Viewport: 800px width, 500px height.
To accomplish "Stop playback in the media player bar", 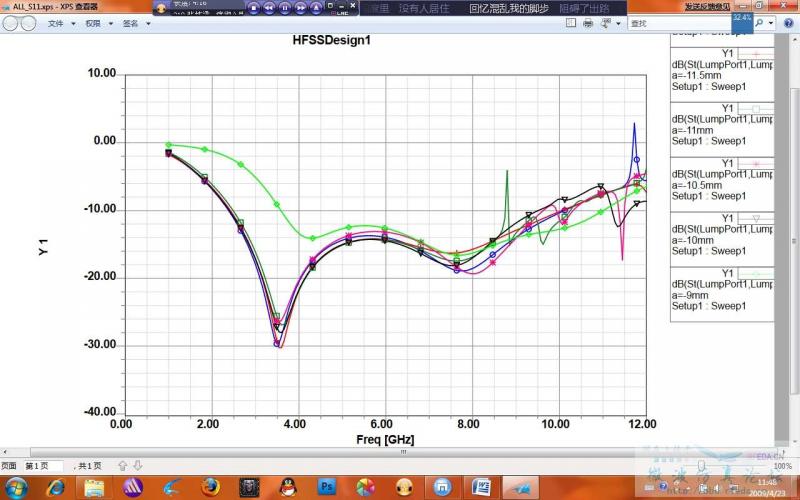I will 254,8.
